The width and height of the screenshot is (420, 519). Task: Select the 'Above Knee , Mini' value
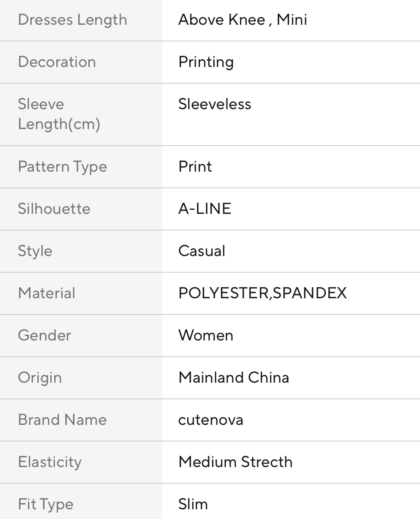[x=242, y=20]
